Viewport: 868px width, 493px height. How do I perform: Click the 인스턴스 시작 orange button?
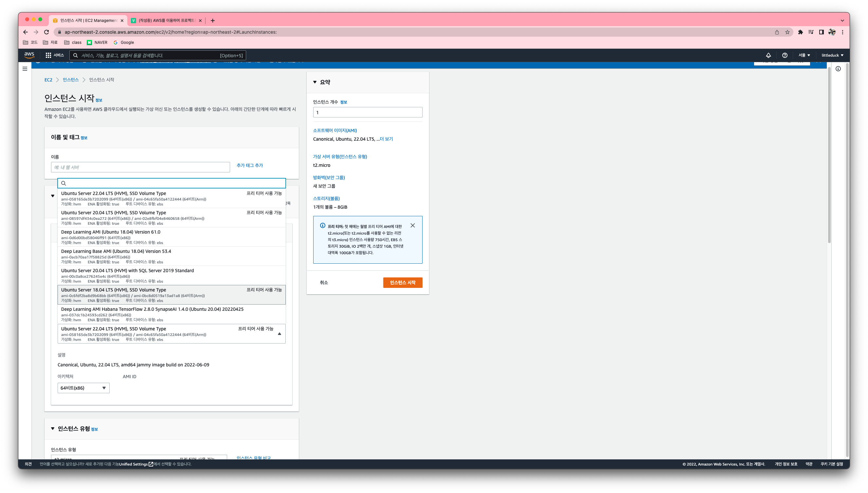tap(403, 283)
